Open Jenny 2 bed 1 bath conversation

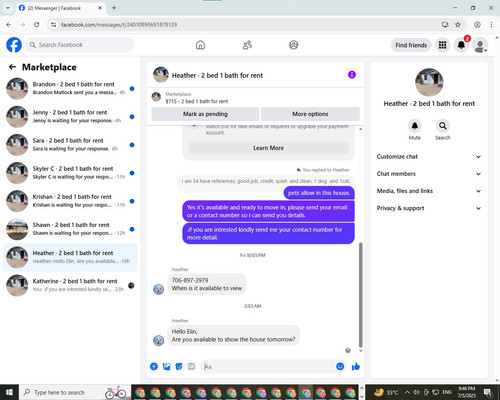pos(70,116)
